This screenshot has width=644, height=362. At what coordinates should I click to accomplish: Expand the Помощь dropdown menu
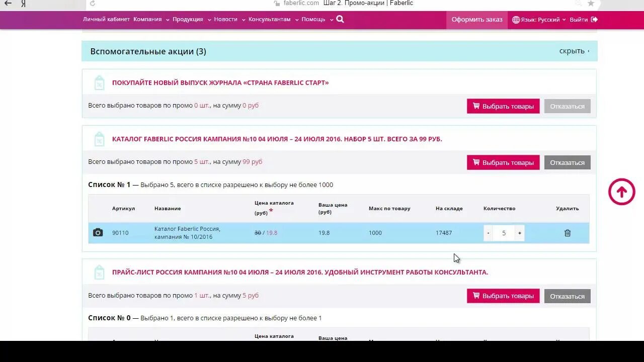coord(317,19)
